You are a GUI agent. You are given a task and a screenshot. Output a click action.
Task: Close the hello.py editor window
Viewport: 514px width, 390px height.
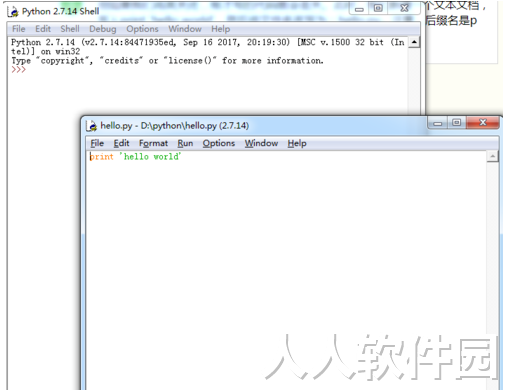click(x=483, y=123)
